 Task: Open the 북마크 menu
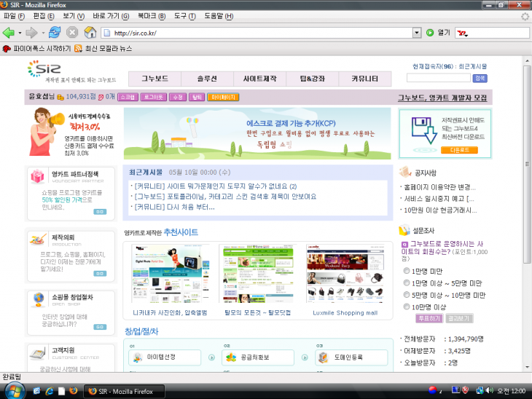click(x=152, y=16)
